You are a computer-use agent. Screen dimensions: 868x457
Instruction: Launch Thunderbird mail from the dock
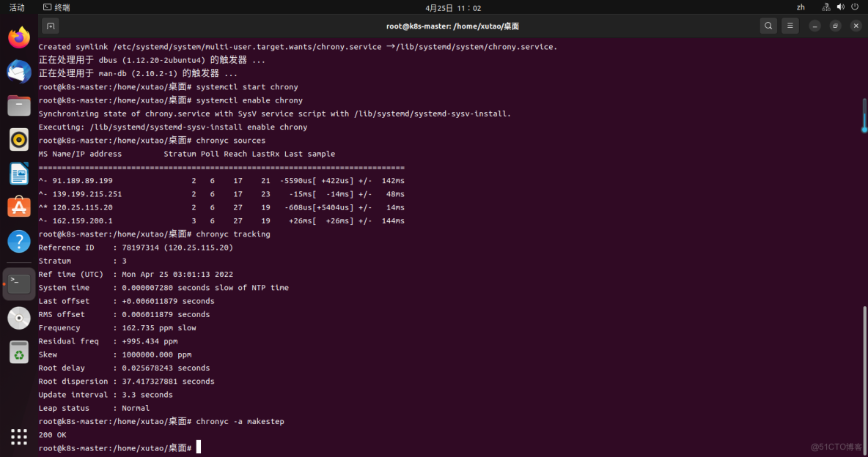18,71
